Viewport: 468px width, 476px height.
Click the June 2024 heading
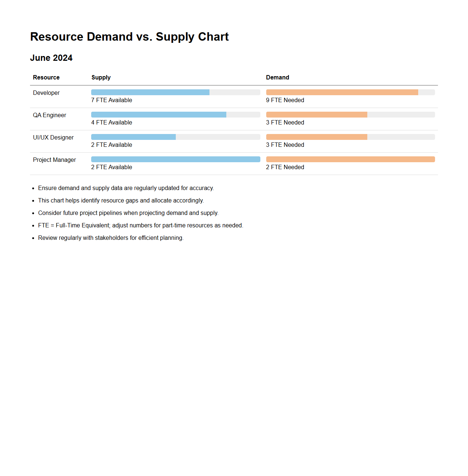coord(51,58)
